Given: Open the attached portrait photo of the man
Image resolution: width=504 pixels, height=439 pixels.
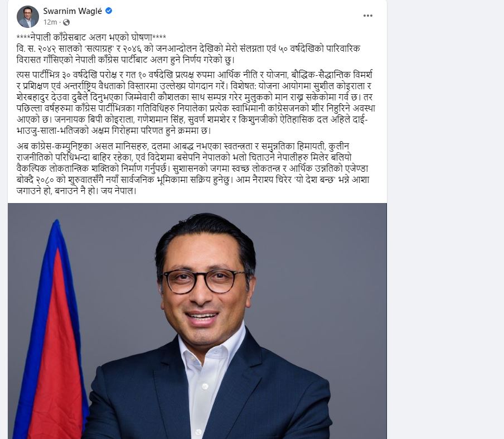Looking at the screenshot, I should 197,321.
